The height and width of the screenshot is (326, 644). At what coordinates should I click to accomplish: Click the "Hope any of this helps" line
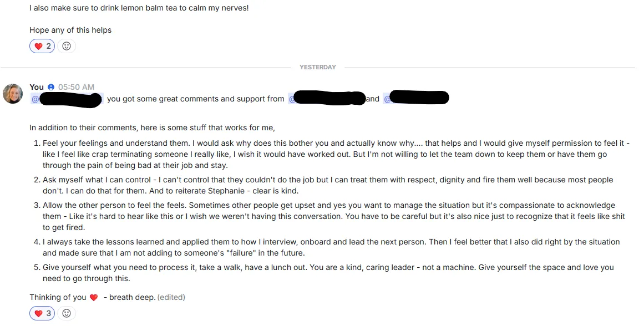70,30
